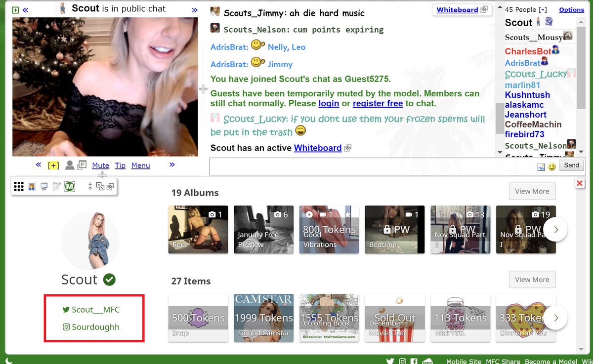Open the whiteboard easel icon in panel toolbar
Screen dimensions: 593x364
click(x=44, y=187)
